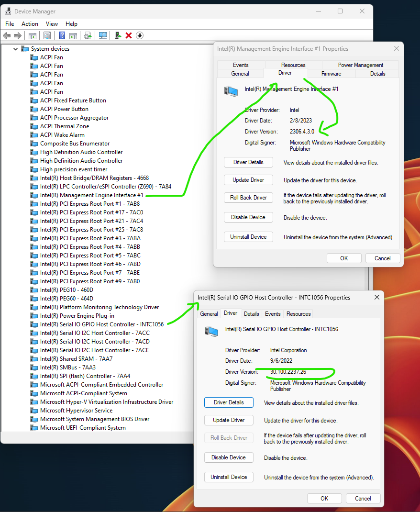420x512 pixels.
Task: Click the icon beside ACPI Wake Alarm
Action: 34,135
